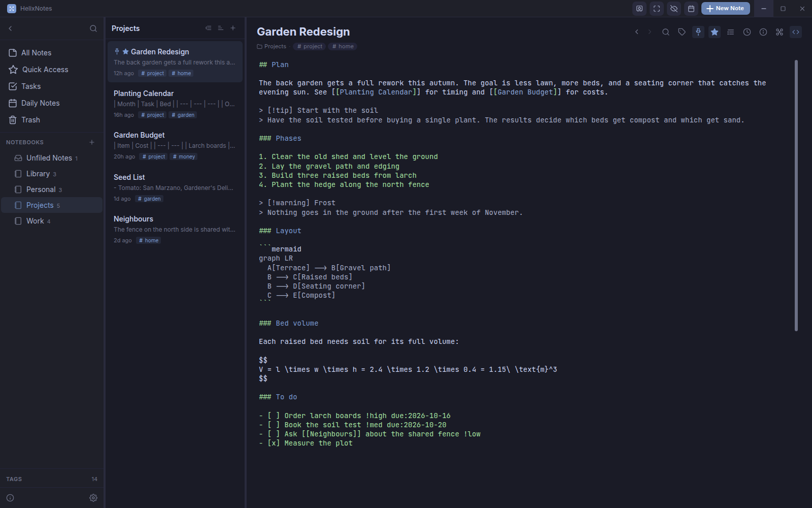The width and height of the screenshot is (812, 508).
Task: Open the Tasks section
Action: tap(51, 86)
